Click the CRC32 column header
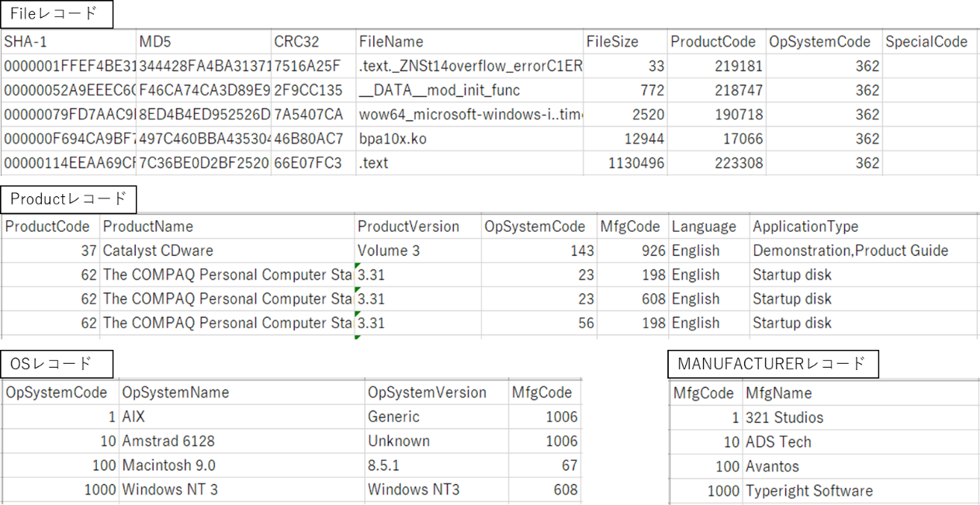The image size is (980, 505). 296,42
